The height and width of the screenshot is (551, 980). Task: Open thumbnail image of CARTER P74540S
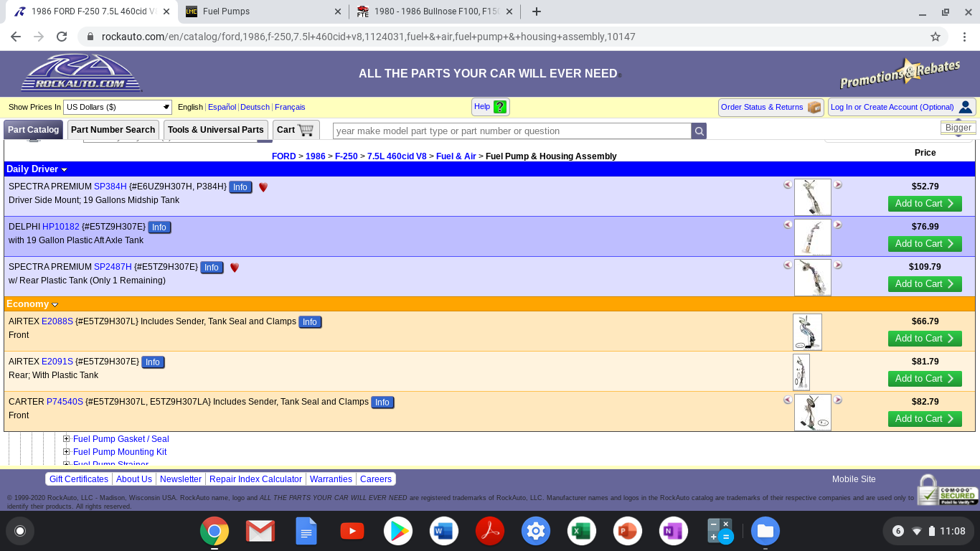812,413
